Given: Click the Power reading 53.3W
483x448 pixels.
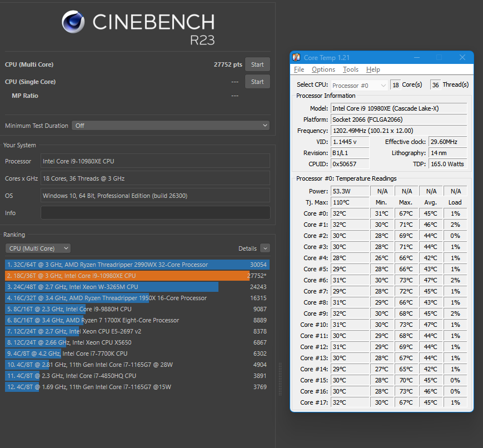Looking at the screenshot, I should coord(350,191).
